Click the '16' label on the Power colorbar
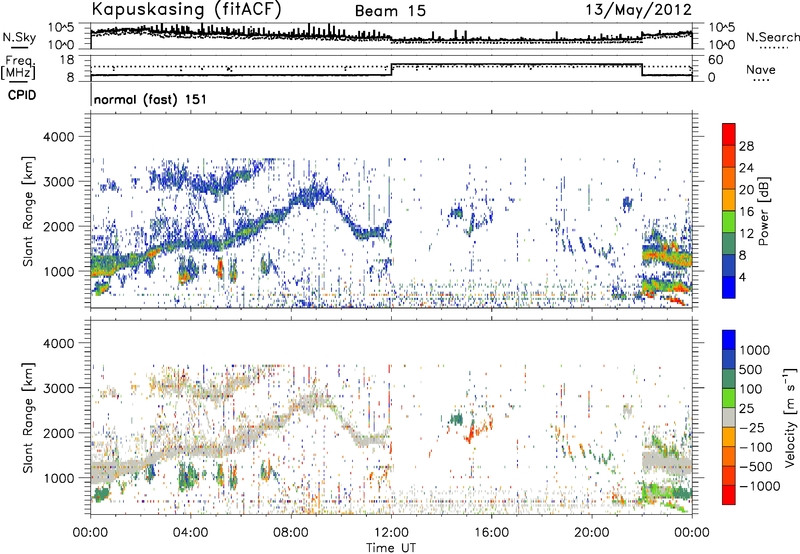Screen dimensions: 800x554 (x=746, y=212)
